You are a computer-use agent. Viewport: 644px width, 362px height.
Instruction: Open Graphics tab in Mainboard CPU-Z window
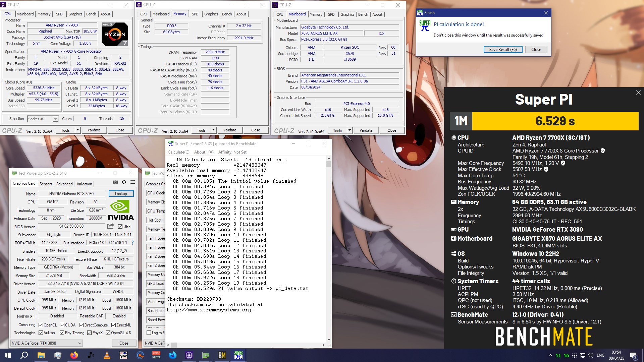347,14
